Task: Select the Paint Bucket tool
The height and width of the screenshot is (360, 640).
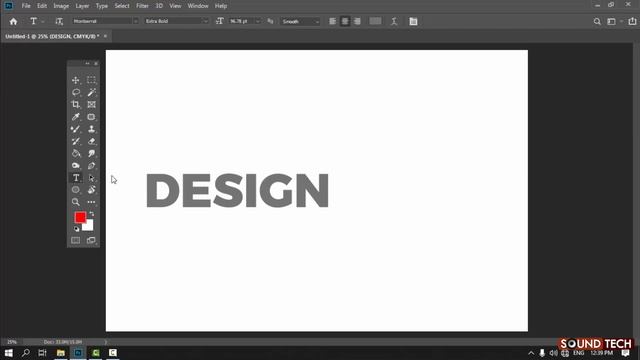Action: point(76,153)
